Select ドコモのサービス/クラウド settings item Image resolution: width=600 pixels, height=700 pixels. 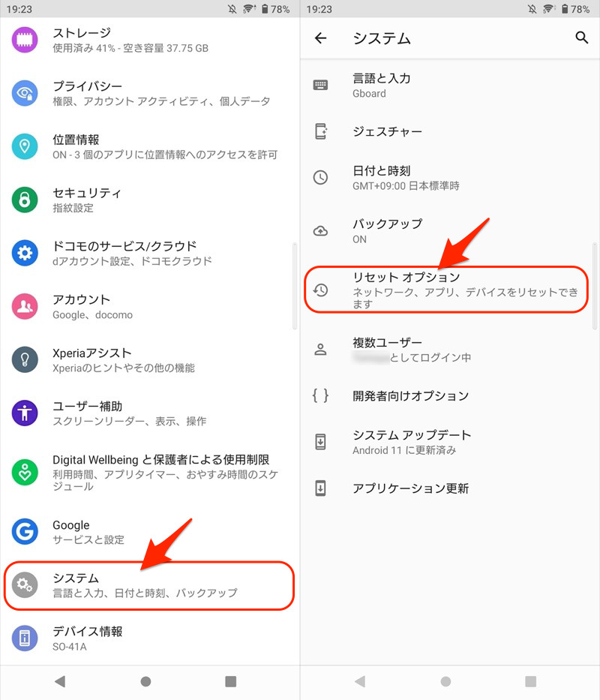tap(150, 253)
